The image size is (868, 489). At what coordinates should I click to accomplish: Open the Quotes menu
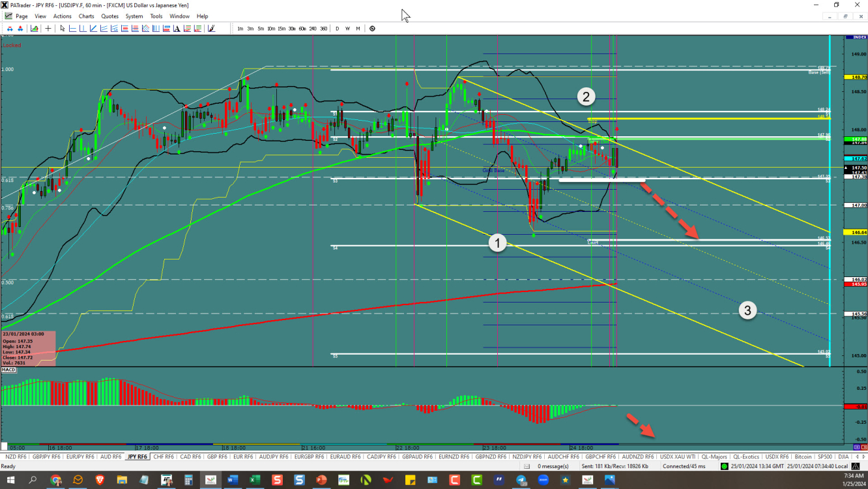point(110,16)
